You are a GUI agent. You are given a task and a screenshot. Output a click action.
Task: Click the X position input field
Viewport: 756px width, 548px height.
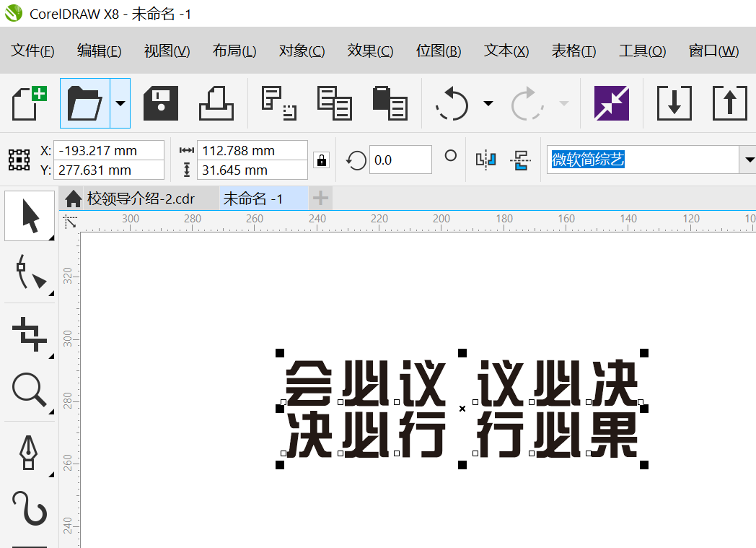[108, 149]
